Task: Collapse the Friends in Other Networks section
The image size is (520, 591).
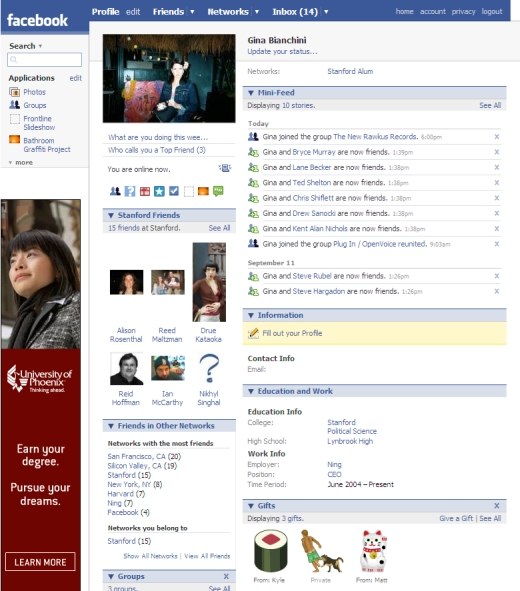Action: pos(111,426)
